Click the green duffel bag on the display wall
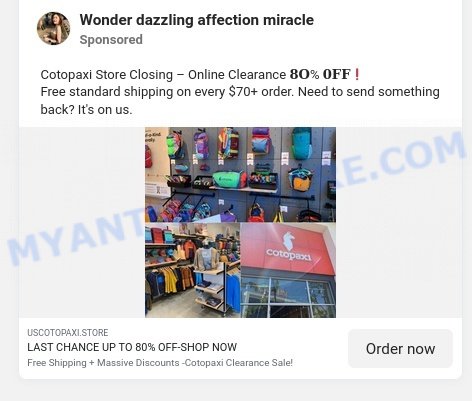The height and width of the screenshot is (401, 472). pos(229,179)
